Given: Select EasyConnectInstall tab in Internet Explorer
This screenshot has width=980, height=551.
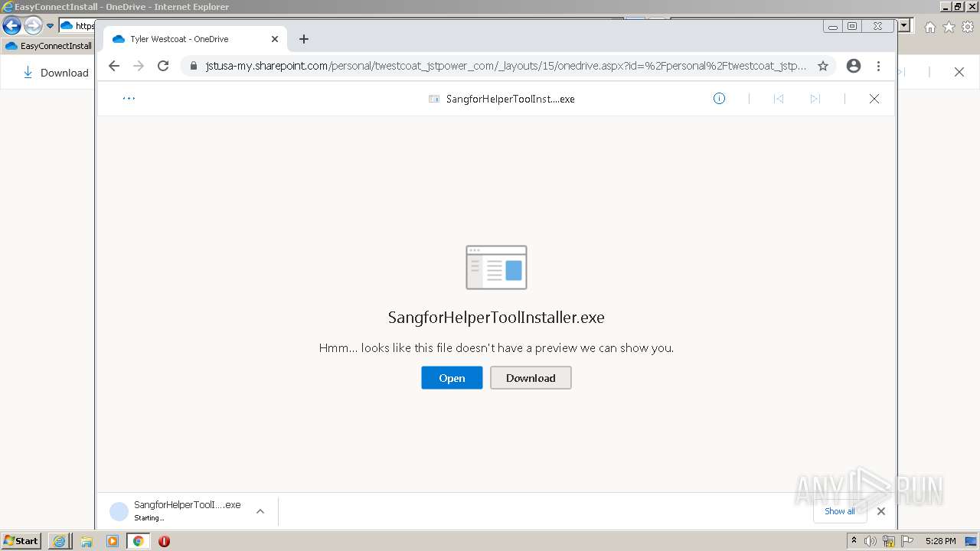Looking at the screenshot, I should tap(49, 46).
